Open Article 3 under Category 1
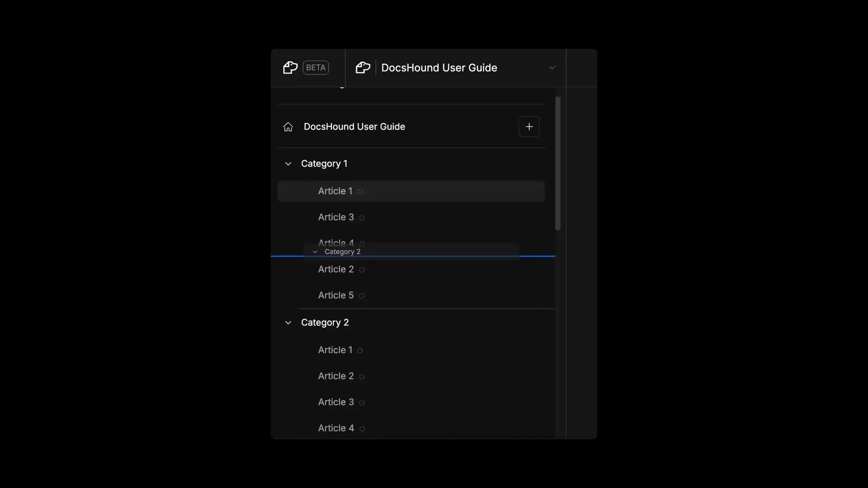Image resolution: width=868 pixels, height=488 pixels. click(336, 217)
